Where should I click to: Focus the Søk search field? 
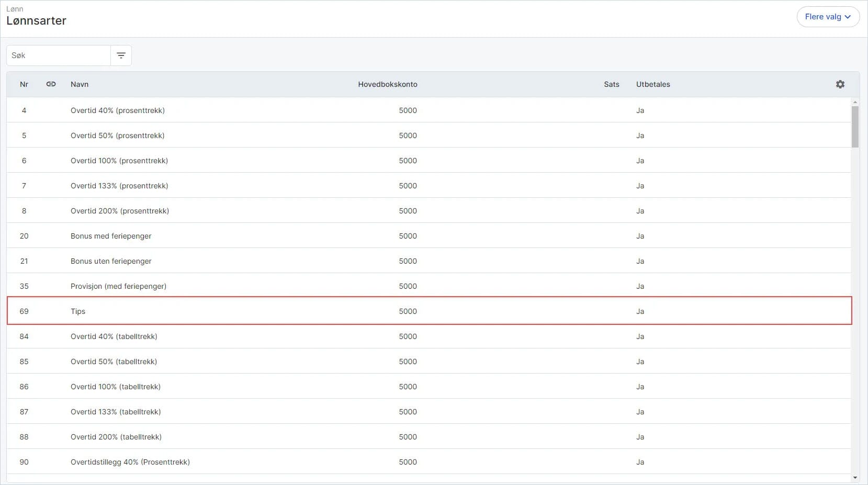[x=59, y=55]
